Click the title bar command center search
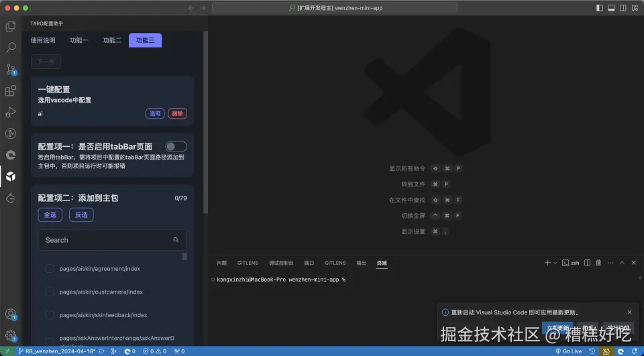The image size is (644, 356). pos(335,8)
